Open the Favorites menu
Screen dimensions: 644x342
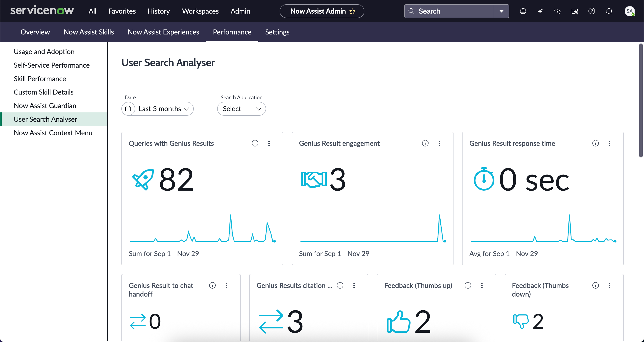pyautogui.click(x=122, y=11)
